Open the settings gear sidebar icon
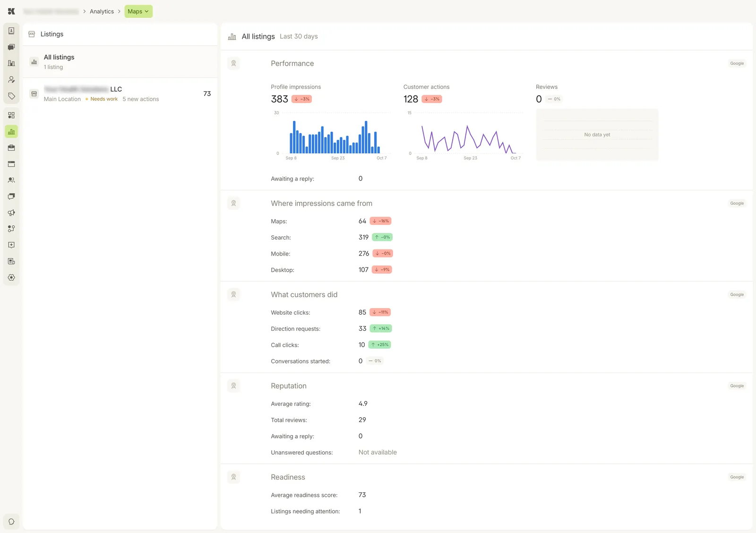756x533 pixels. click(11, 277)
